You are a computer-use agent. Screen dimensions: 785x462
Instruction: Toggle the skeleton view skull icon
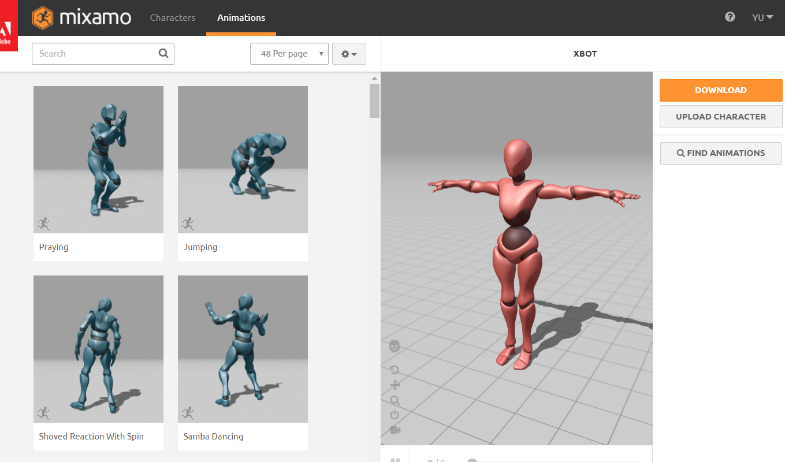395,346
